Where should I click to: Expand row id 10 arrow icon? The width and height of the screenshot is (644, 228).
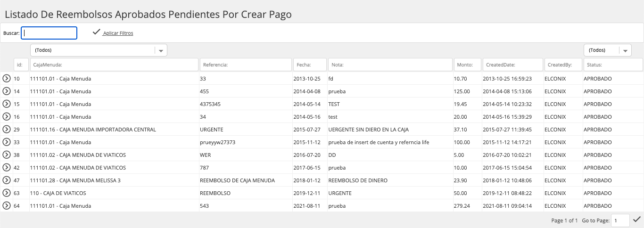[x=7, y=79]
